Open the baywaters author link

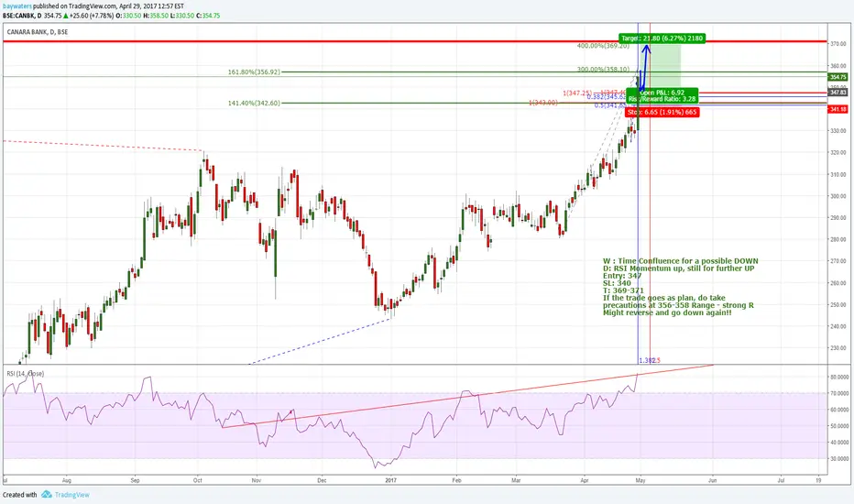(x=16, y=6)
